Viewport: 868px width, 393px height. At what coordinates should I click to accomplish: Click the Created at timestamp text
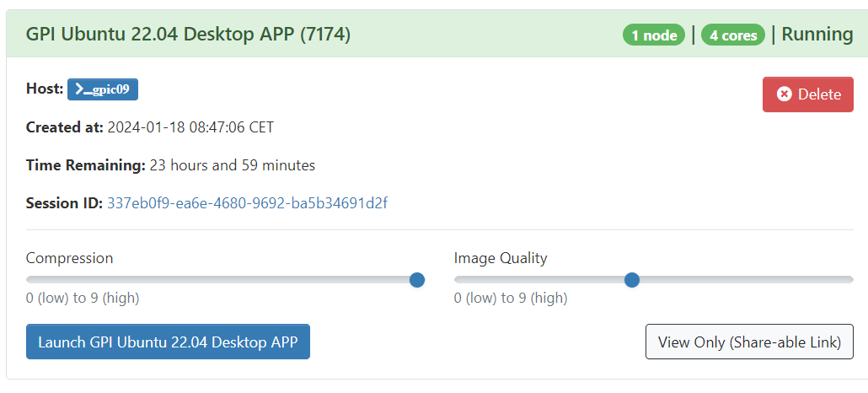pyautogui.click(x=190, y=127)
